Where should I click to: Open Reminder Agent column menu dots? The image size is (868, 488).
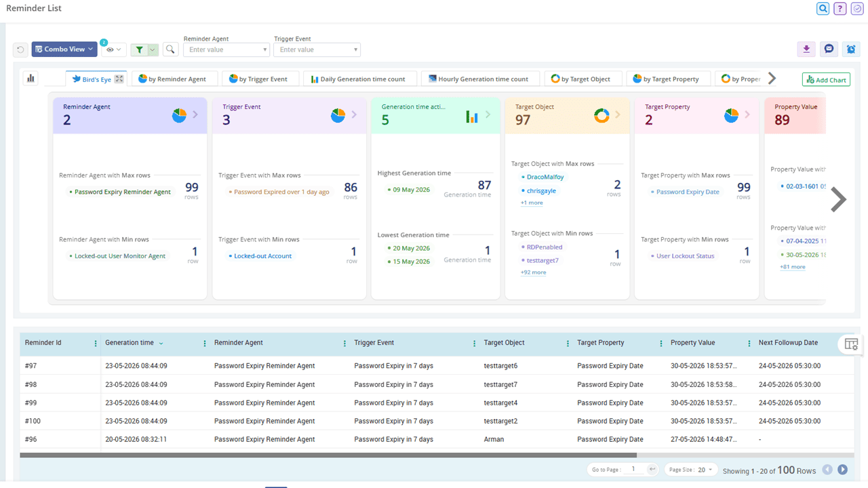coord(344,344)
